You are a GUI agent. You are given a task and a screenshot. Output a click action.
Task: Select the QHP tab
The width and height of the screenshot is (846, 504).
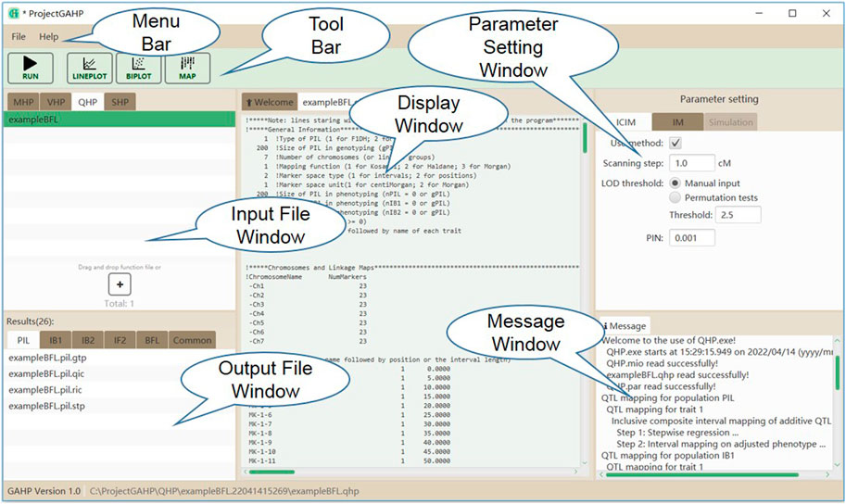coord(87,102)
